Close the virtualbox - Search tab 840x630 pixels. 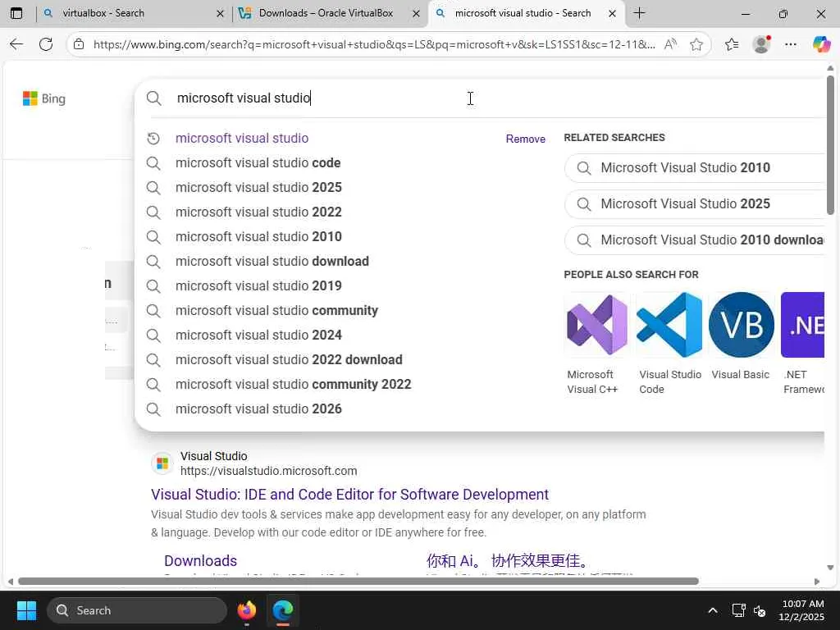(220, 14)
